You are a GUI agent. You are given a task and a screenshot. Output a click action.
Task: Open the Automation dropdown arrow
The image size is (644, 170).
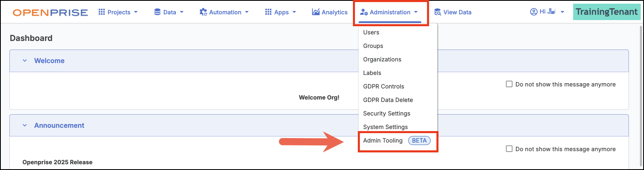247,12
